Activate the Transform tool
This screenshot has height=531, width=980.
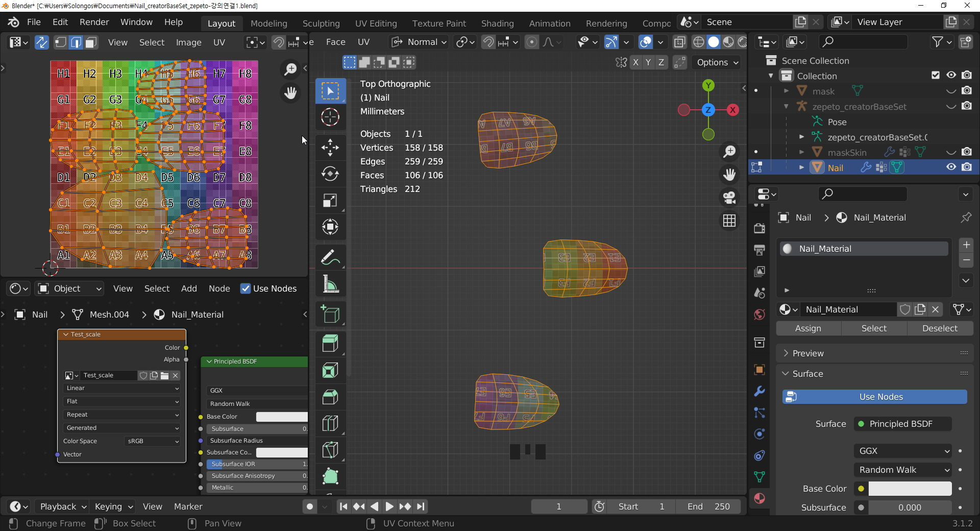(x=330, y=227)
